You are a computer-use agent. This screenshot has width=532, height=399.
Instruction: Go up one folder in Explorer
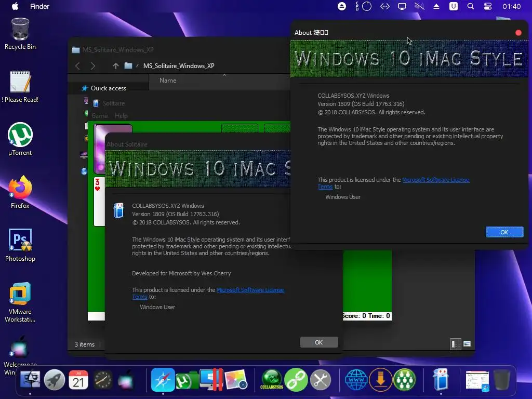(x=116, y=66)
